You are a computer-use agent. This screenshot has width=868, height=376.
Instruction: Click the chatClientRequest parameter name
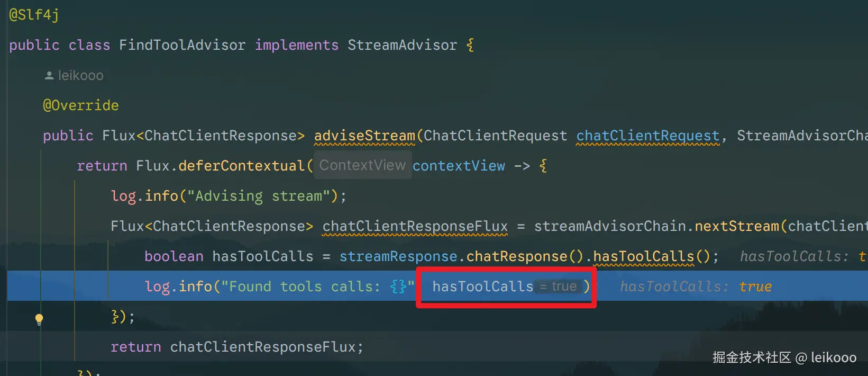[x=648, y=136]
